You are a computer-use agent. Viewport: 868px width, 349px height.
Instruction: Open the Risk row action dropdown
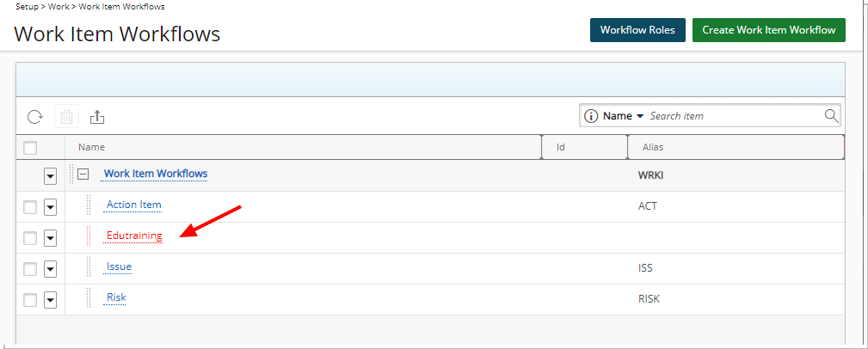51,300
